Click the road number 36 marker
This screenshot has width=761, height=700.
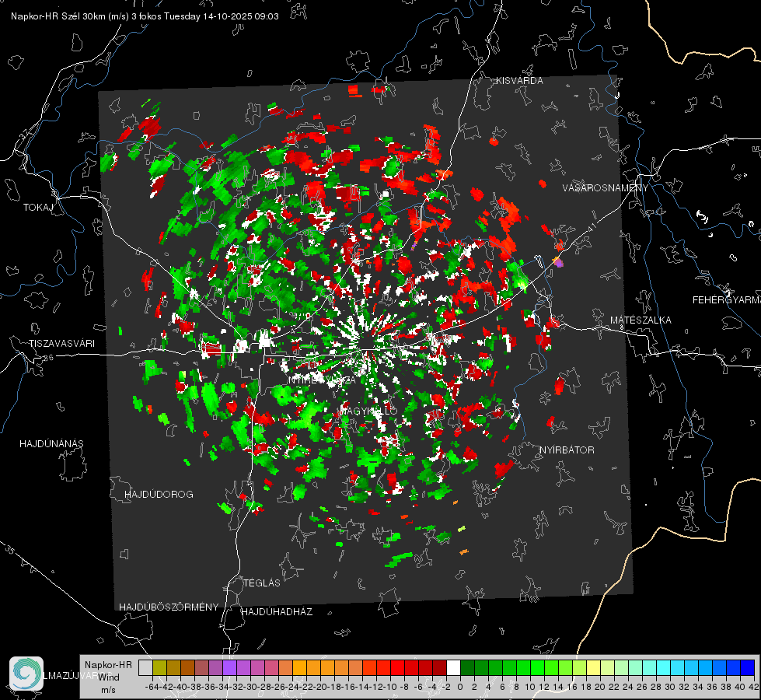[x=48, y=358]
